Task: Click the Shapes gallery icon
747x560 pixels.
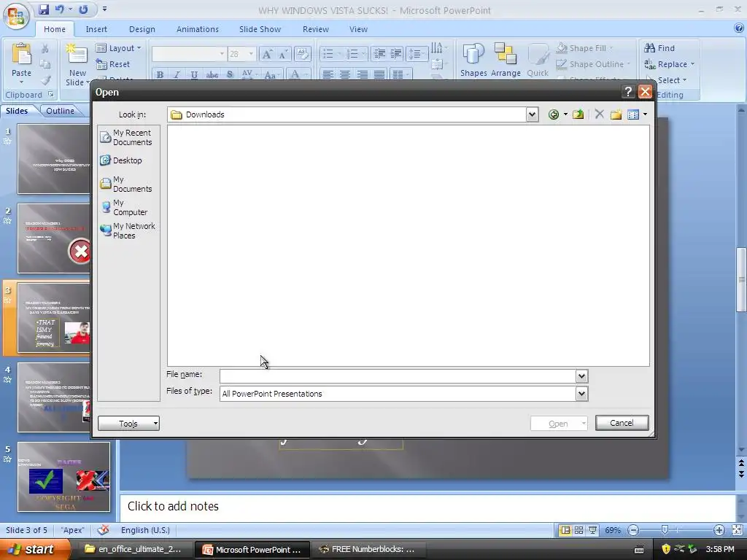Action: 473,53
